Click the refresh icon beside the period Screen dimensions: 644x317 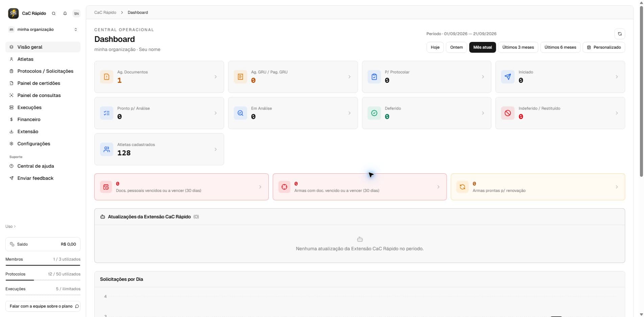point(620,34)
